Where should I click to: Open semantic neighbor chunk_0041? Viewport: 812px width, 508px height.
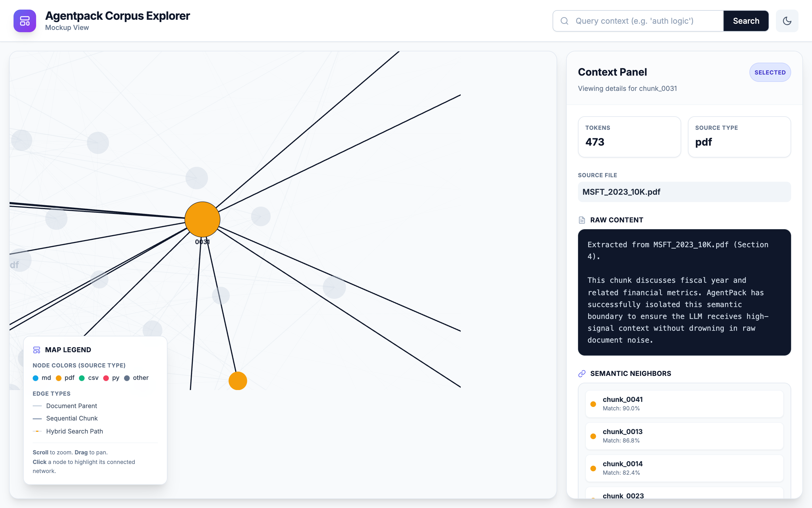684,404
